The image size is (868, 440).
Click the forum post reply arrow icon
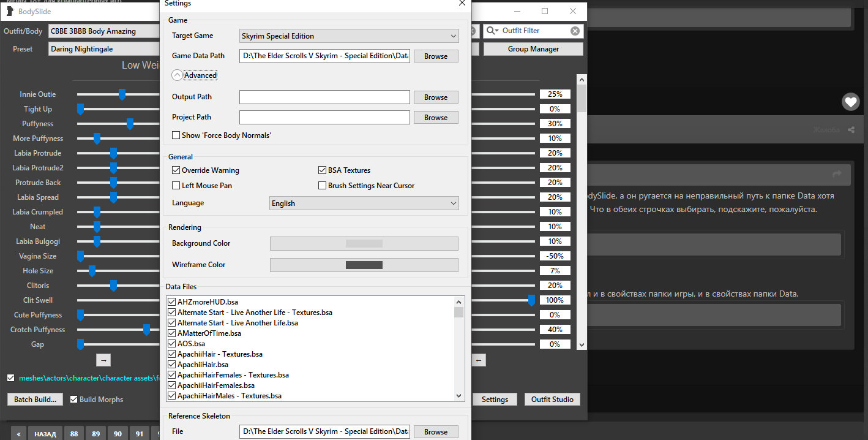click(x=837, y=174)
